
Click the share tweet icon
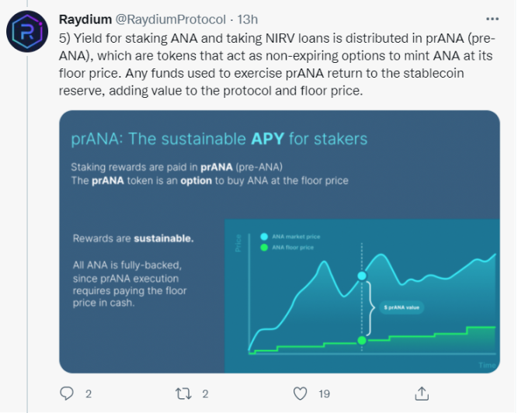(421, 393)
